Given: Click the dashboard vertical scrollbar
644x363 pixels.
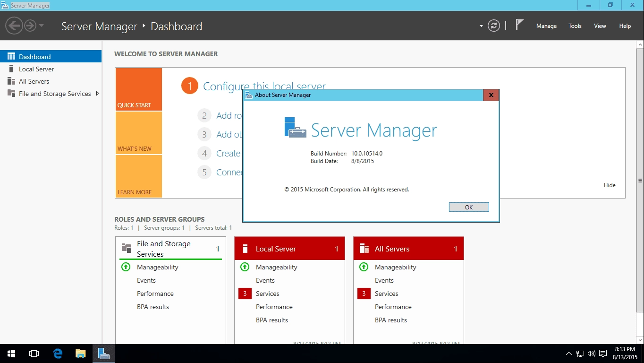Looking at the screenshot, I should [x=640, y=180].
